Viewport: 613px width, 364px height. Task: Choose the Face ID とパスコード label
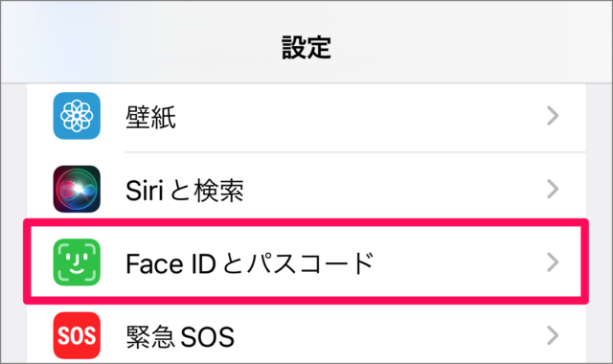250,263
